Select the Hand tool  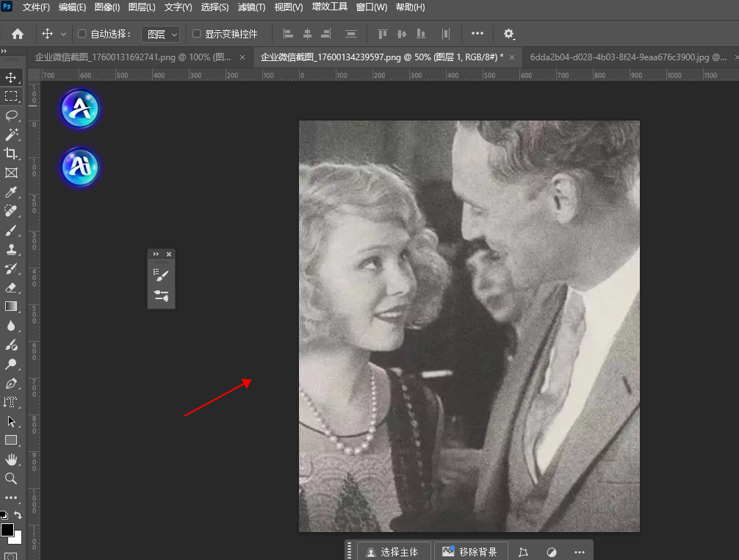[11, 459]
